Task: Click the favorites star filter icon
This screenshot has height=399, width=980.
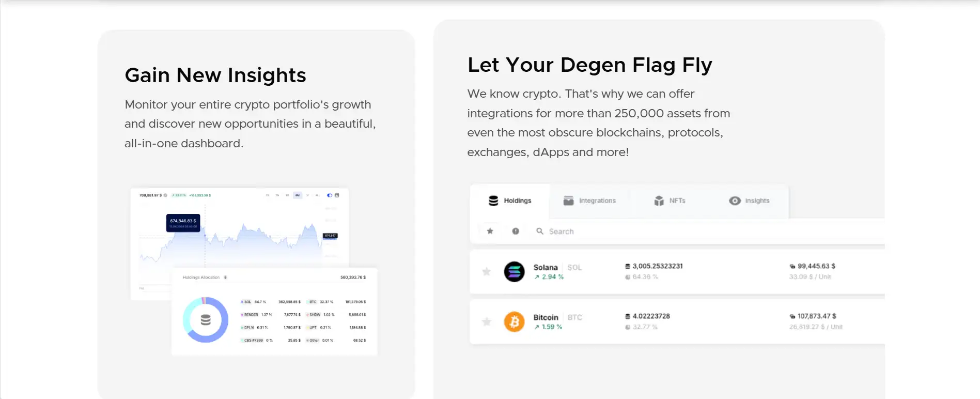Action: coord(490,231)
